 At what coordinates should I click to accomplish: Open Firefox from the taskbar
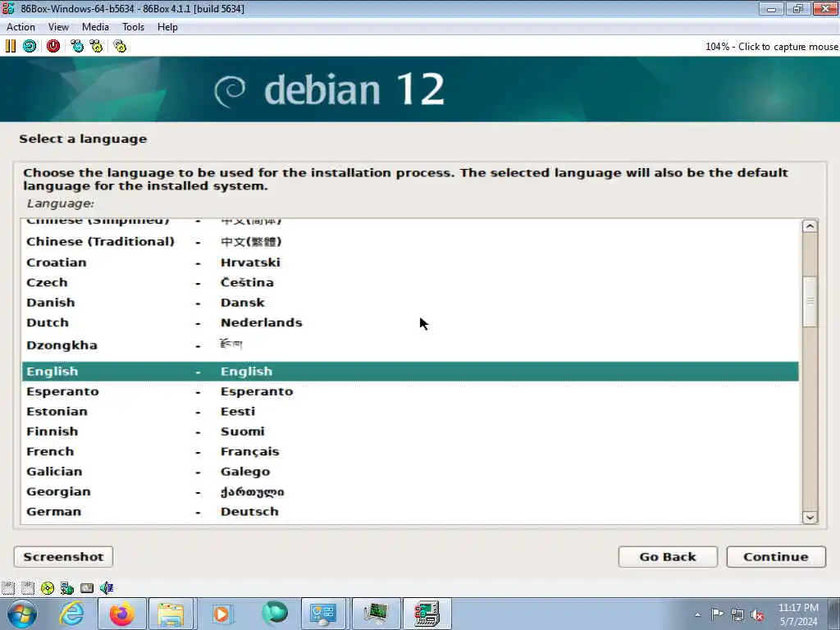coord(121,614)
